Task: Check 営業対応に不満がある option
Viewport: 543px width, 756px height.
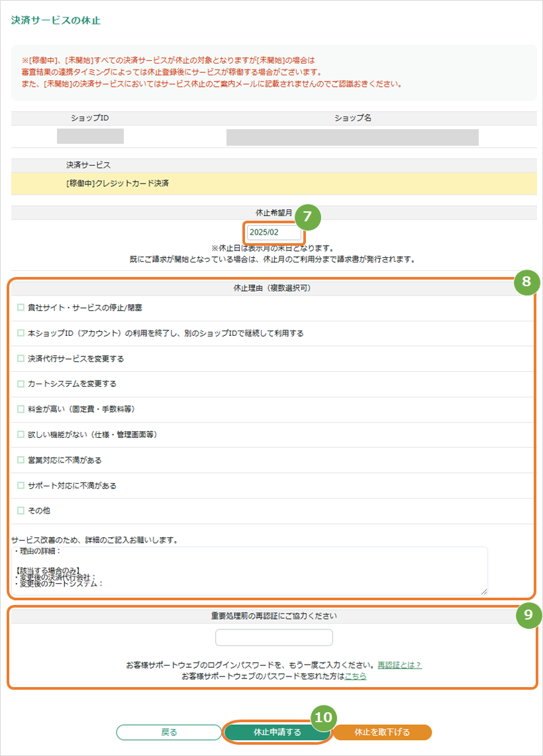Action: click(21, 460)
